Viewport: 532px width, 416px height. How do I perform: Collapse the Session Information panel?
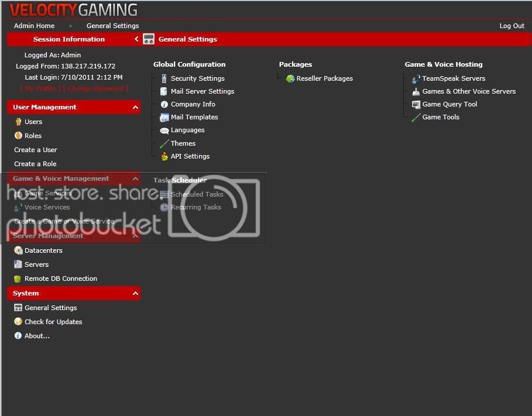tap(136, 39)
